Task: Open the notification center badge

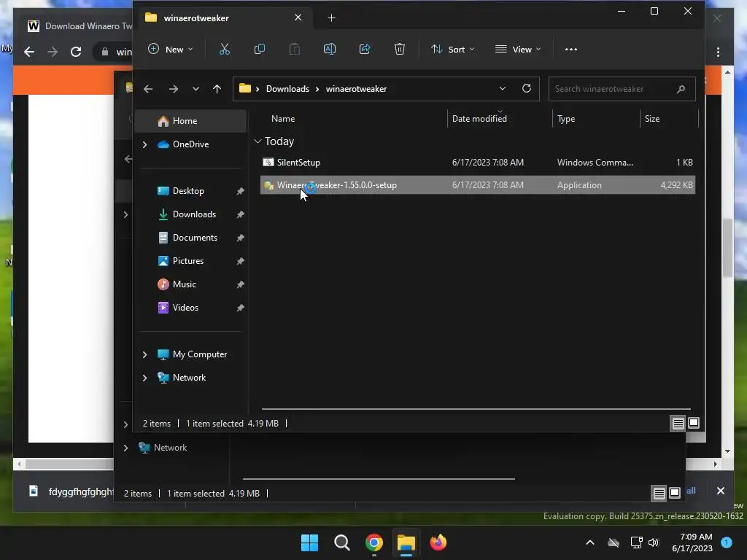Action: coord(727,542)
